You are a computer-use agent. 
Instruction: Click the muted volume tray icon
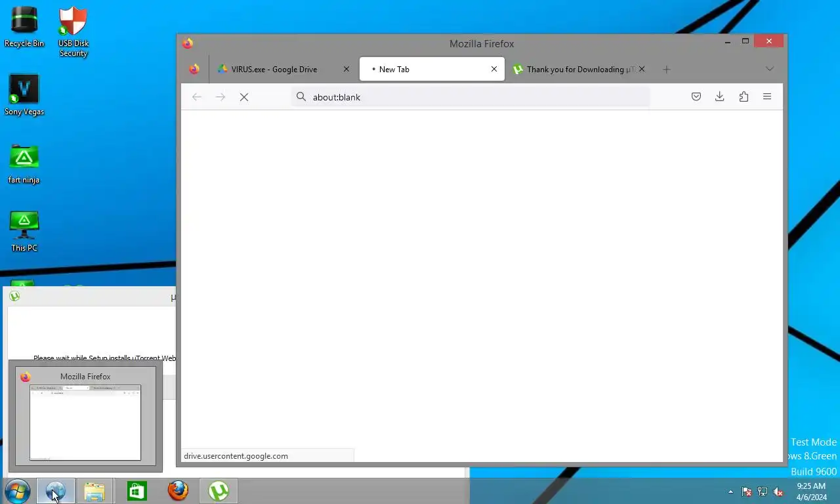(x=778, y=492)
